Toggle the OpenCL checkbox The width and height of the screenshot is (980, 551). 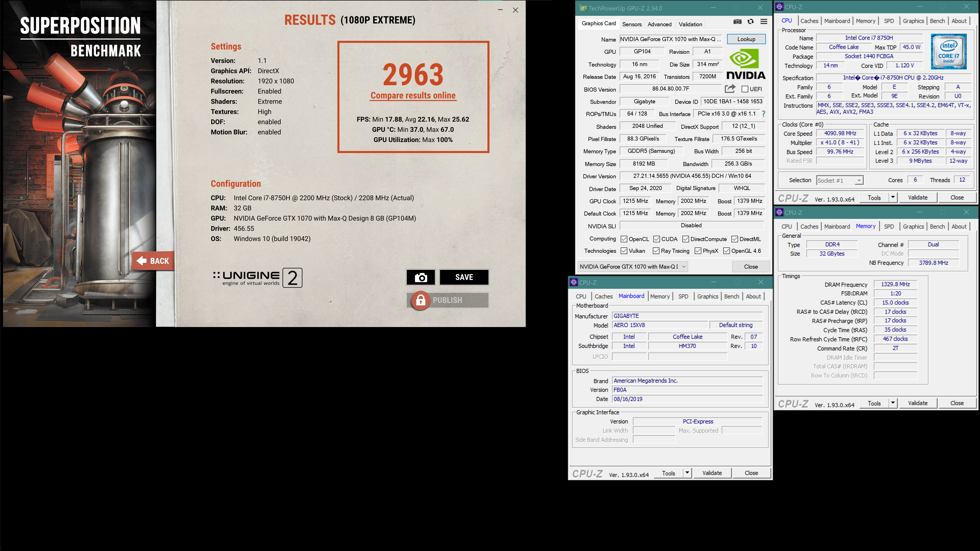(x=624, y=239)
